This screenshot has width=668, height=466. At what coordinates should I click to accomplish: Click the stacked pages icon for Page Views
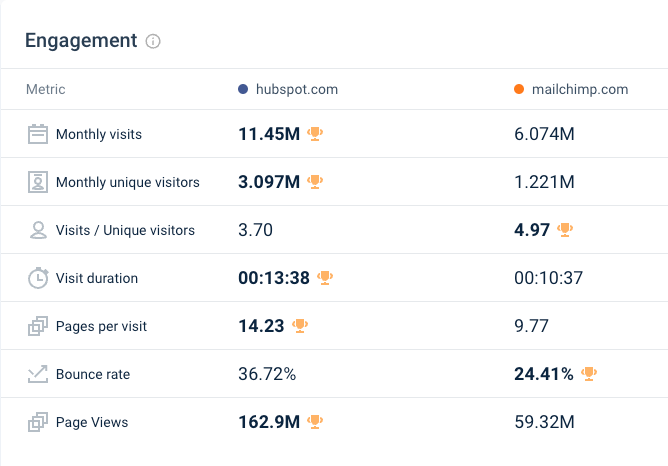click(x=38, y=422)
